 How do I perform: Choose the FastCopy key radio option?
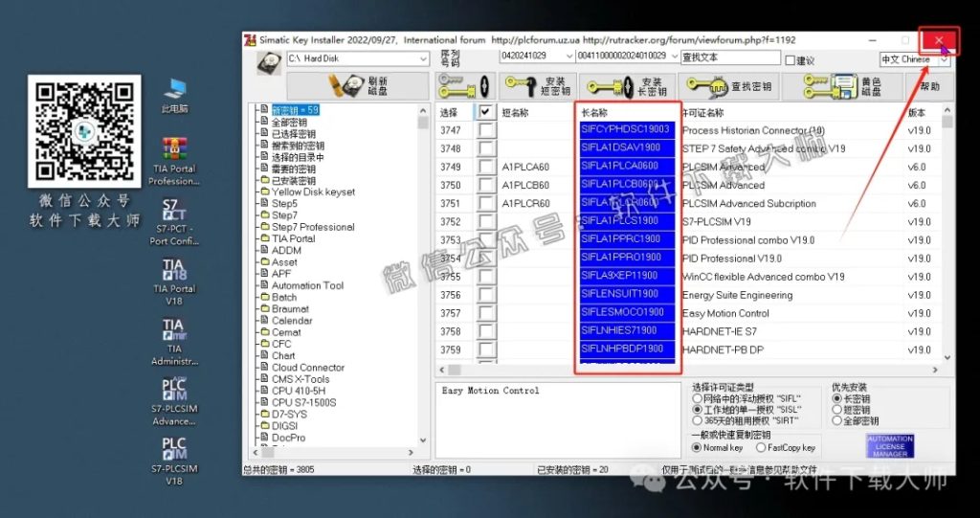[x=761, y=448]
